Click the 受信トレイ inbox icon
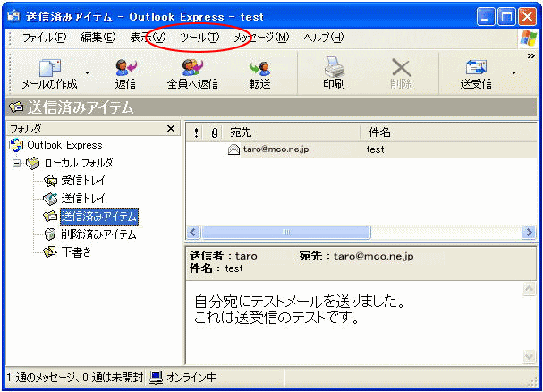Image resolution: width=543 pixels, height=392 pixels. 50,181
